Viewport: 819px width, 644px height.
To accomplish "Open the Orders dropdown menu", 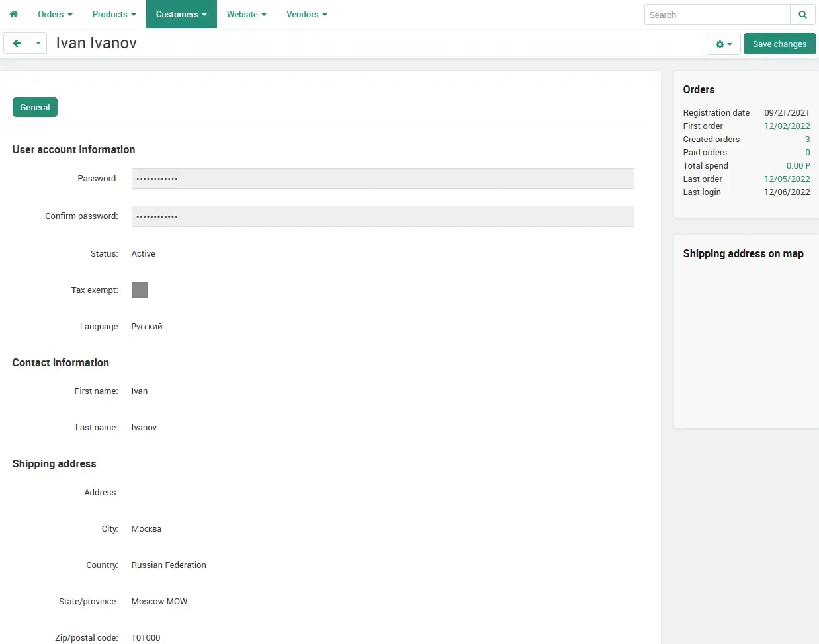I will click(55, 14).
